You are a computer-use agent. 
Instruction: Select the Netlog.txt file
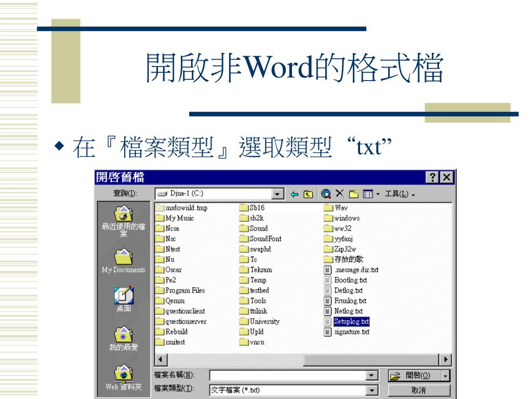coord(343,311)
